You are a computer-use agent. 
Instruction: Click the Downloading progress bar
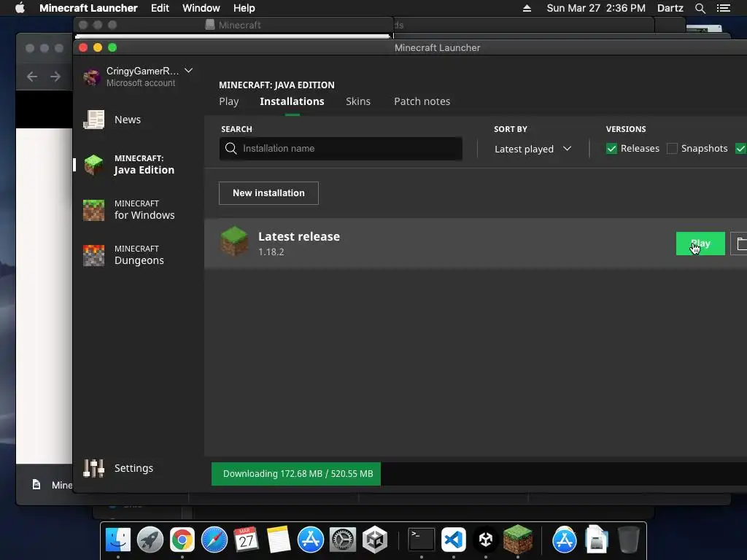296,474
